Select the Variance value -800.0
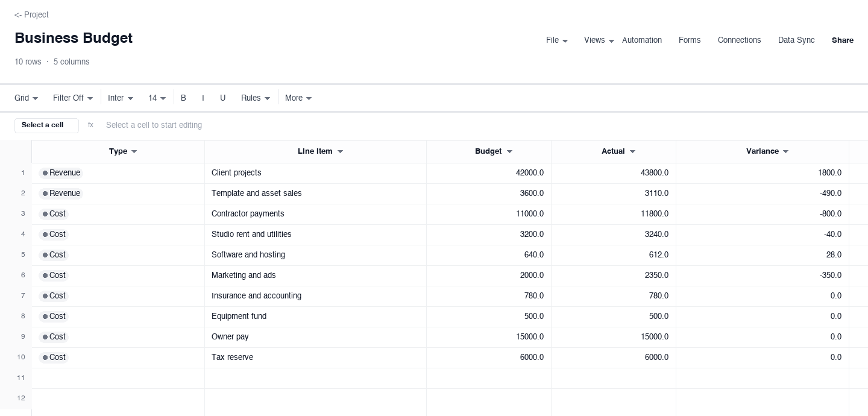This screenshot has width=868, height=416. coord(763,214)
